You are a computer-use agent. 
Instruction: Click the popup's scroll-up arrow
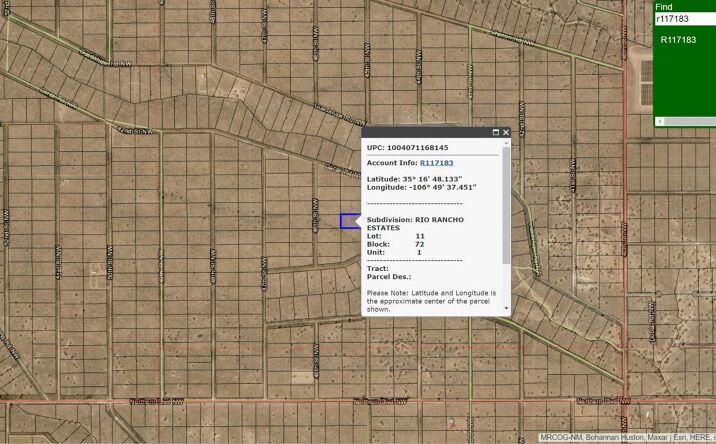506,143
